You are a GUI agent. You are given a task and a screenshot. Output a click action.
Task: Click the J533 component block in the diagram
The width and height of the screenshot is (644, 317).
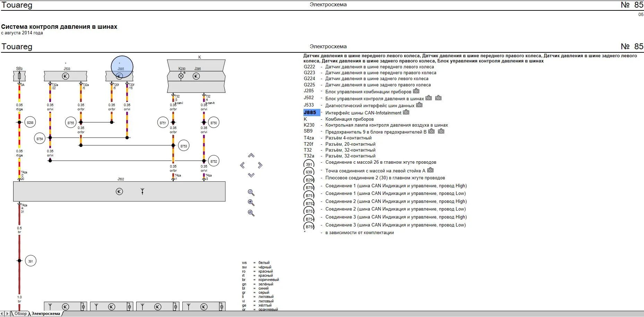[66, 76]
